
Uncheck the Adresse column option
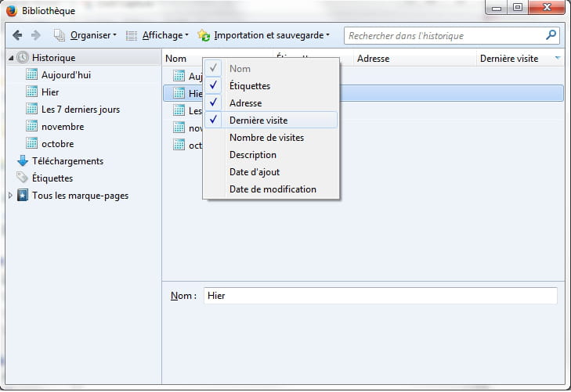[245, 103]
